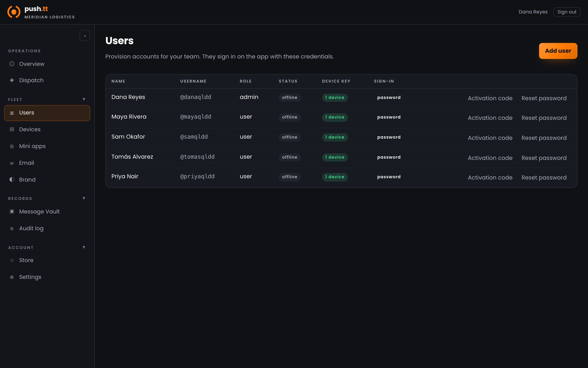Open the Email section

pyautogui.click(x=47, y=163)
